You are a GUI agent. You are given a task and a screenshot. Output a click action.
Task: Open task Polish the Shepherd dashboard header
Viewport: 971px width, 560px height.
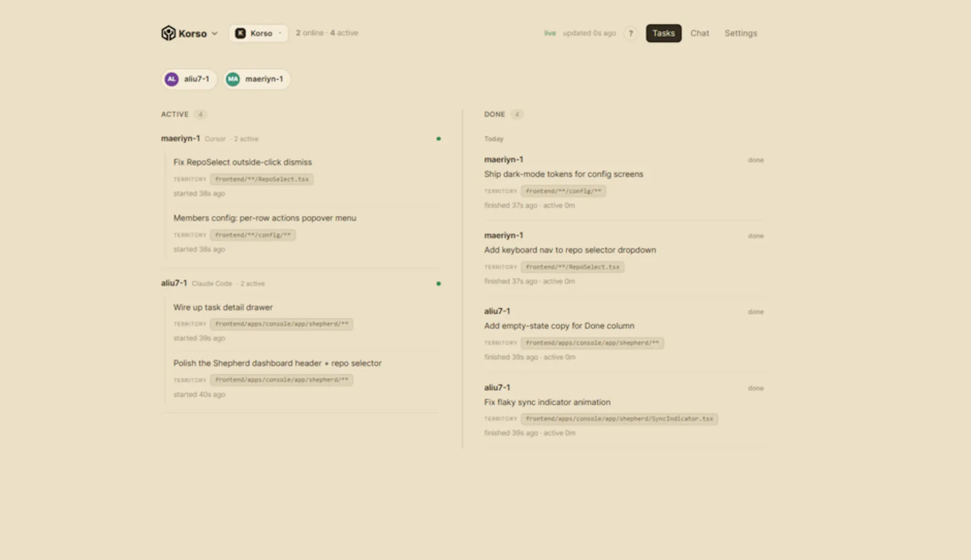tap(277, 363)
